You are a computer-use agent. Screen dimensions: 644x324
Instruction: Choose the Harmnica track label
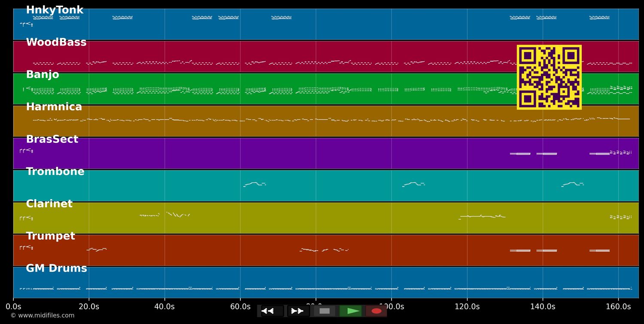click(x=54, y=107)
